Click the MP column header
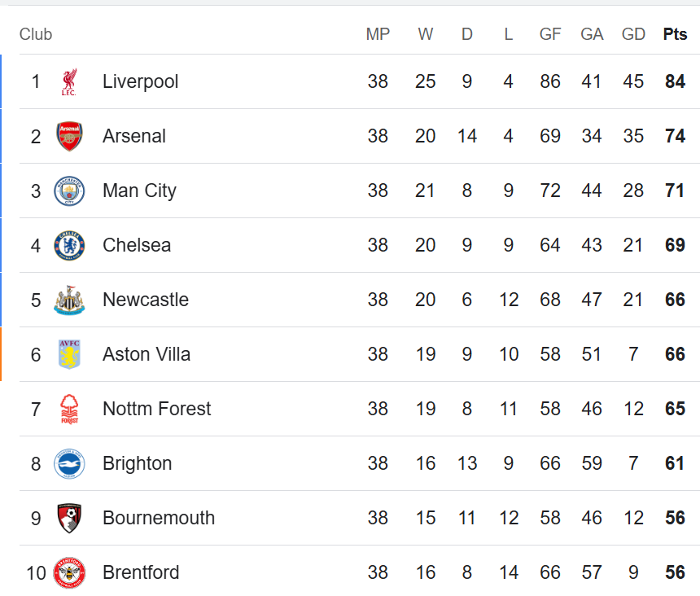This screenshot has height=596, width=700. click(x=378, y=34)
